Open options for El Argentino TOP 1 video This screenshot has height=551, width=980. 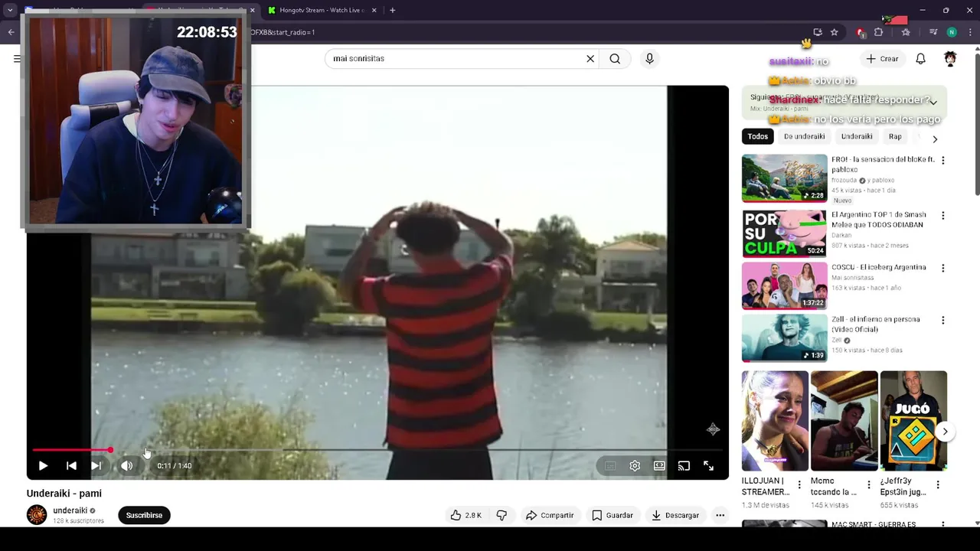click(942, 216)
